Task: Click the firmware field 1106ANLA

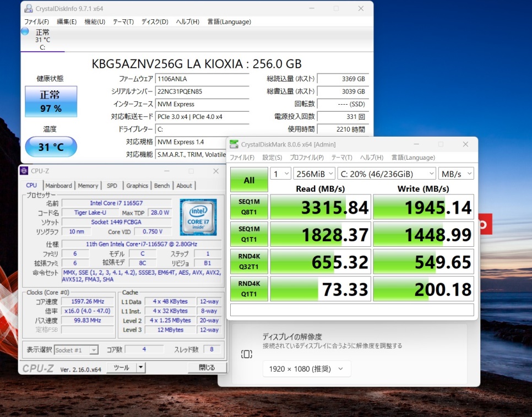Action: [x=202, y=79]
